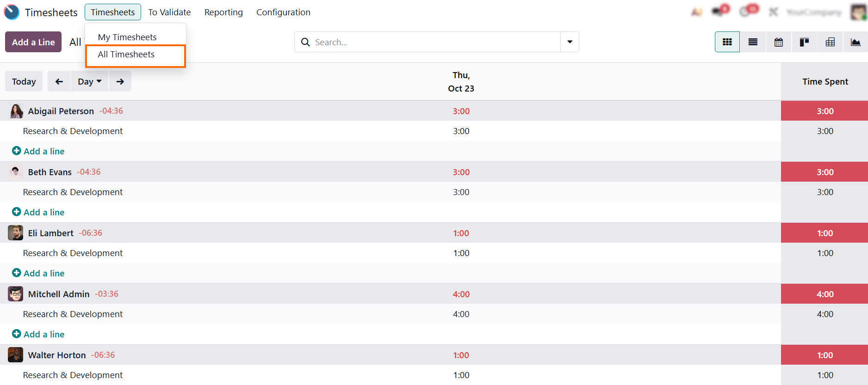Click in the Search field
868x385 pixels.
435,42
